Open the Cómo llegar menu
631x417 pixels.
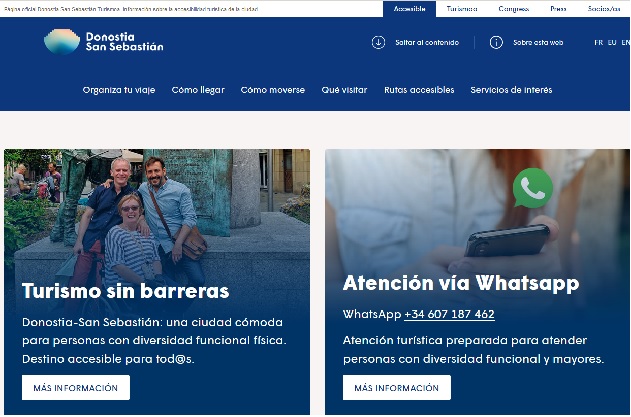pos(198,90)
